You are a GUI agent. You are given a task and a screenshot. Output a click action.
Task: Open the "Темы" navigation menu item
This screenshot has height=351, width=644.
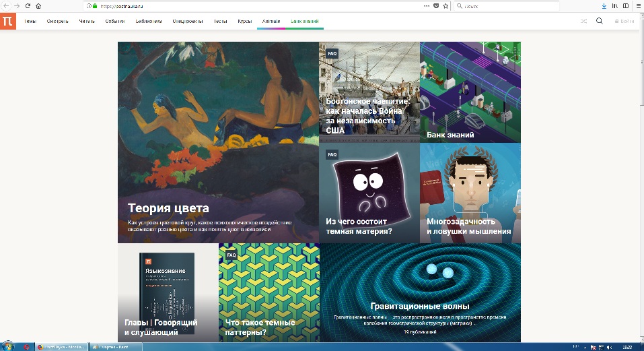(30, 21)
